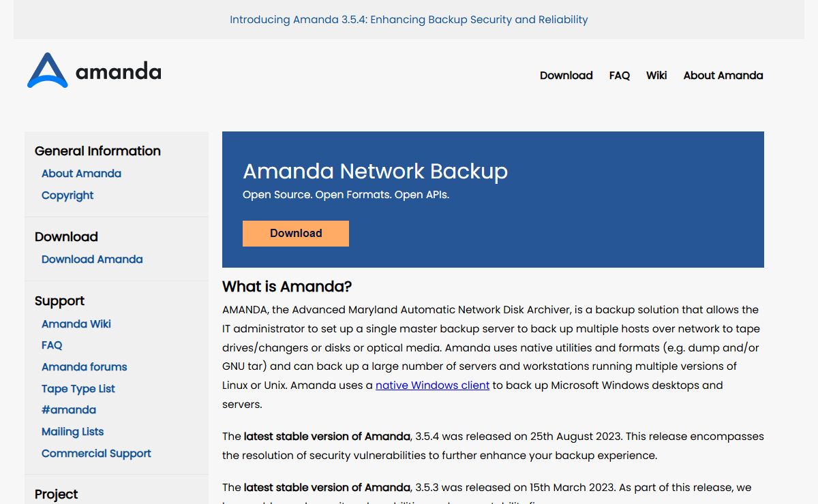This screenshot has width=818, height=504.
Task: Click FAQ under the Support section
Action: [x=52, y=345]
